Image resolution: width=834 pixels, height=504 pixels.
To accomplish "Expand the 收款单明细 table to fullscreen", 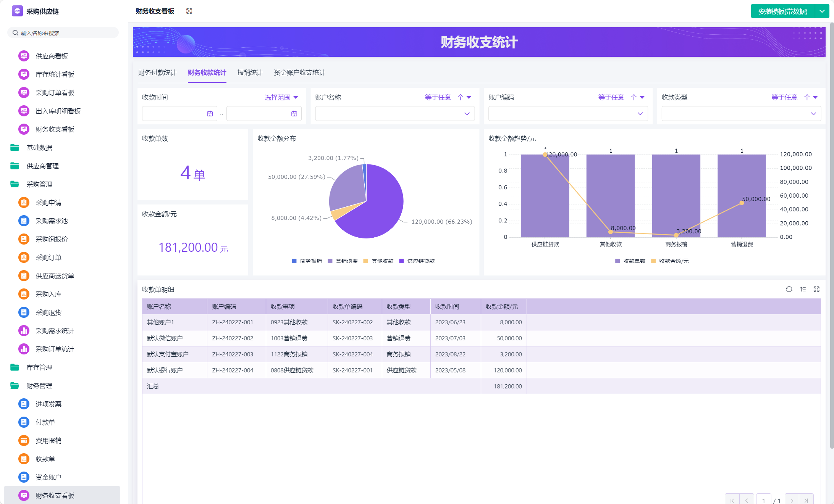I will (816, 289).
